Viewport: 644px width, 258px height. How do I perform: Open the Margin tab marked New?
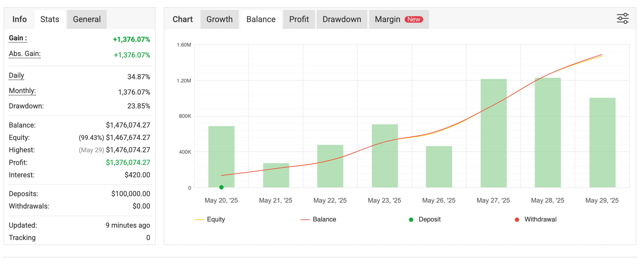click(x=398, y=19)
